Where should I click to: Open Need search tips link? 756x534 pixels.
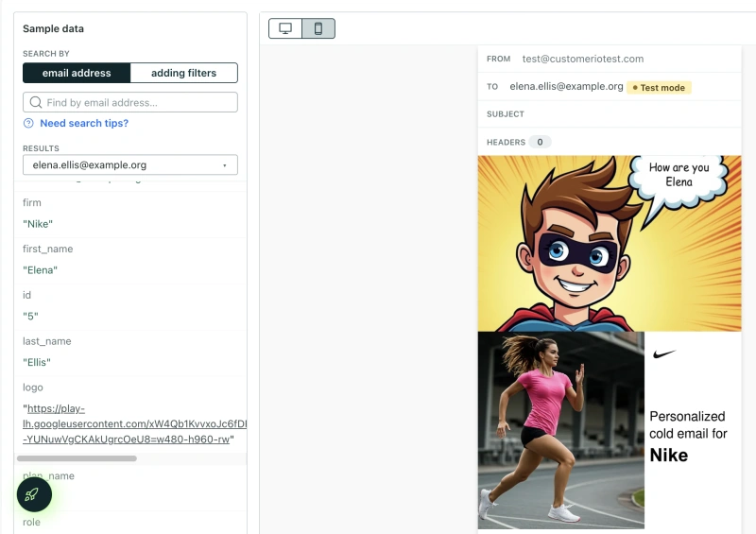(84, 123)
